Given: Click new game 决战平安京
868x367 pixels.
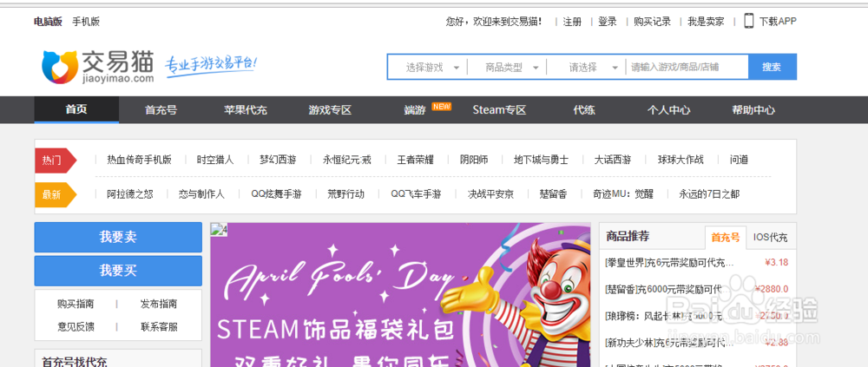Looking at the screenshot, I should pos(490,194).
